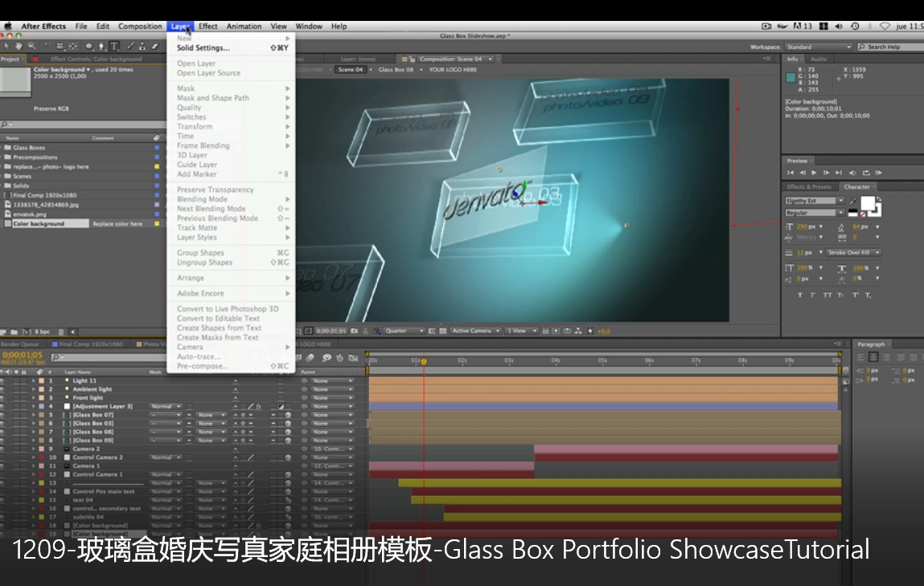Open the Animation menu
Screen dimensions: 924x586
[x=244, y=27]
